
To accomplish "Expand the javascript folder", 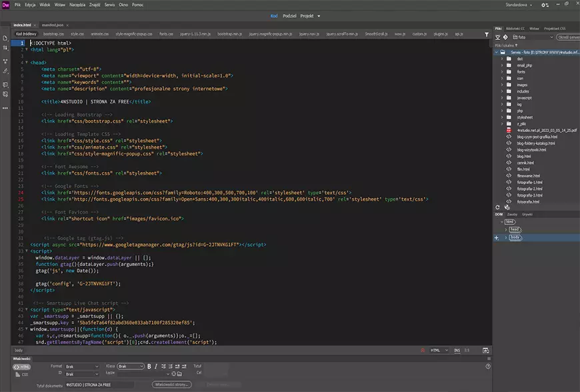I will [502, 97].
